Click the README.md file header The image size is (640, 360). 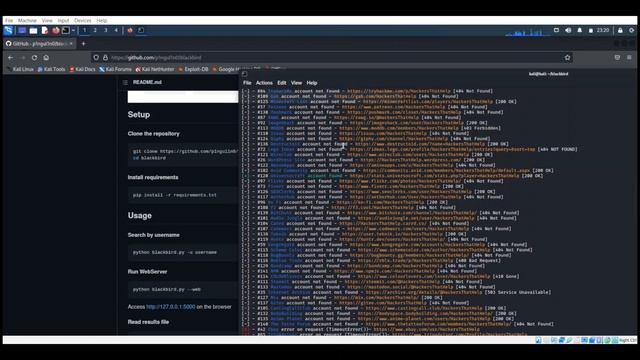tap(147, 82)
